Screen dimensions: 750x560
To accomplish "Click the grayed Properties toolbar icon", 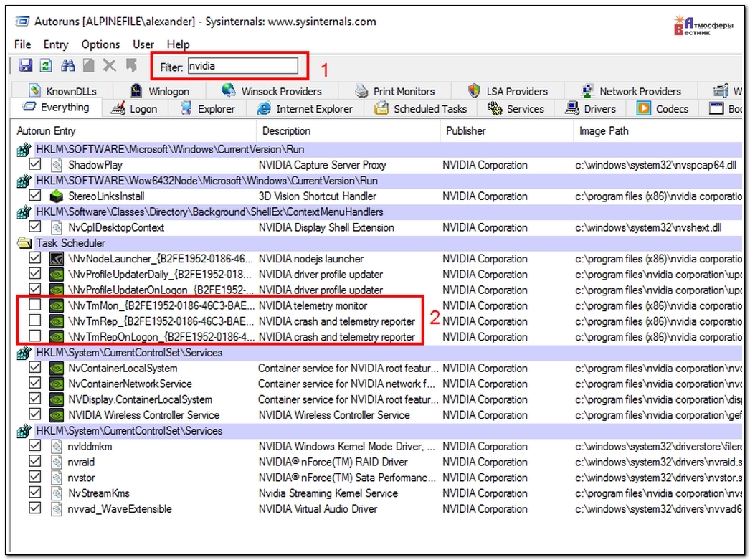I will 88,65.
